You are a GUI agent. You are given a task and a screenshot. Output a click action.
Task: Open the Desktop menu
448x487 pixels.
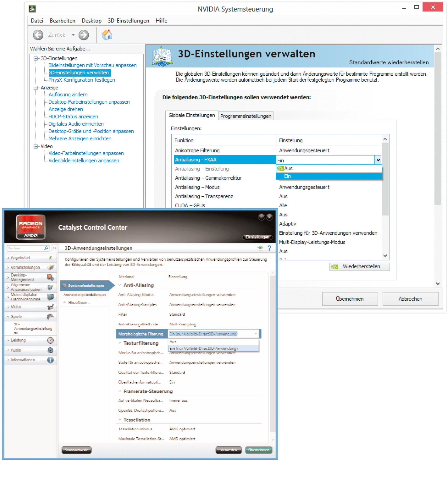pos(91,21)
